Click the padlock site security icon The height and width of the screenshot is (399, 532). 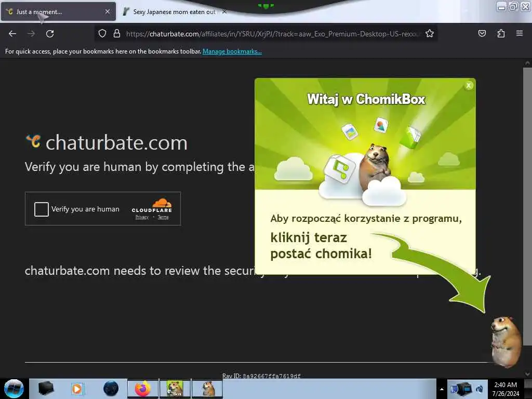117,33
